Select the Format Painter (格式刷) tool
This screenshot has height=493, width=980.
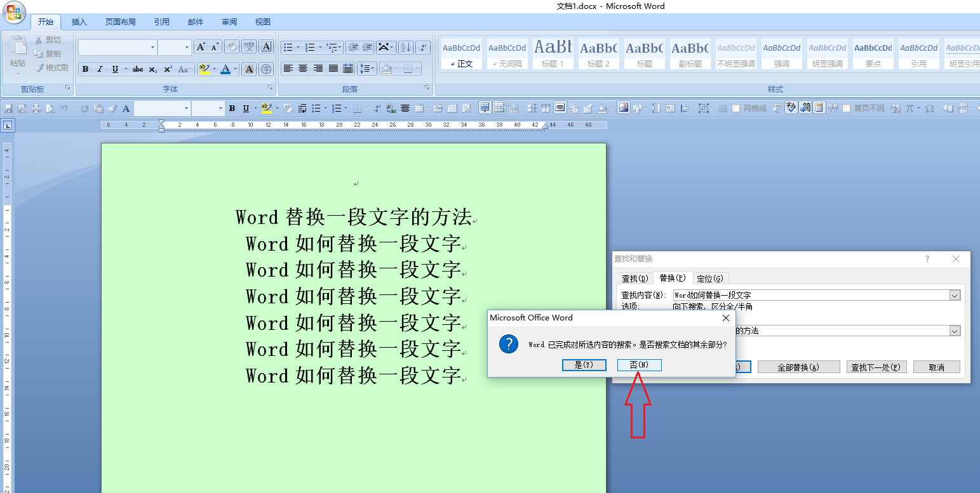click(51, 68)
